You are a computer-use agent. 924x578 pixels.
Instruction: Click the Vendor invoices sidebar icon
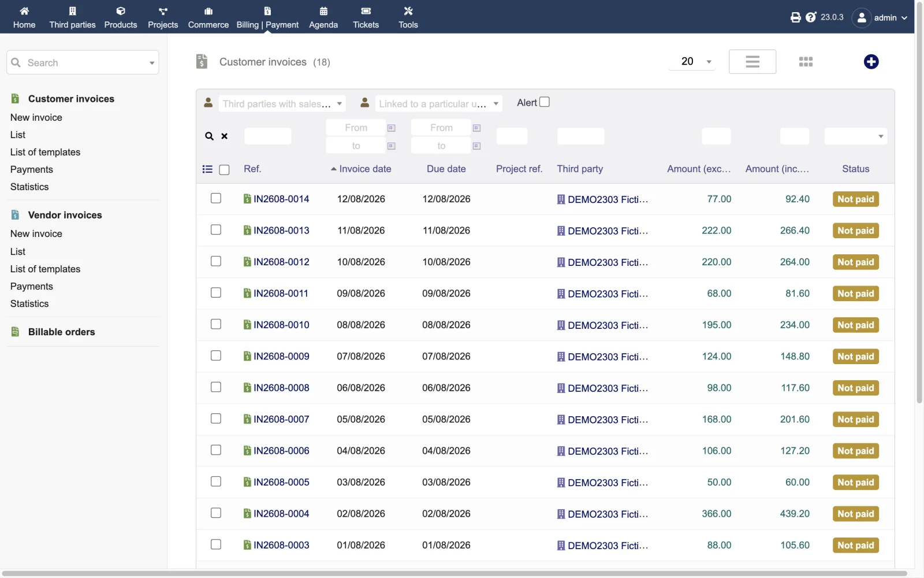(16, 215)
